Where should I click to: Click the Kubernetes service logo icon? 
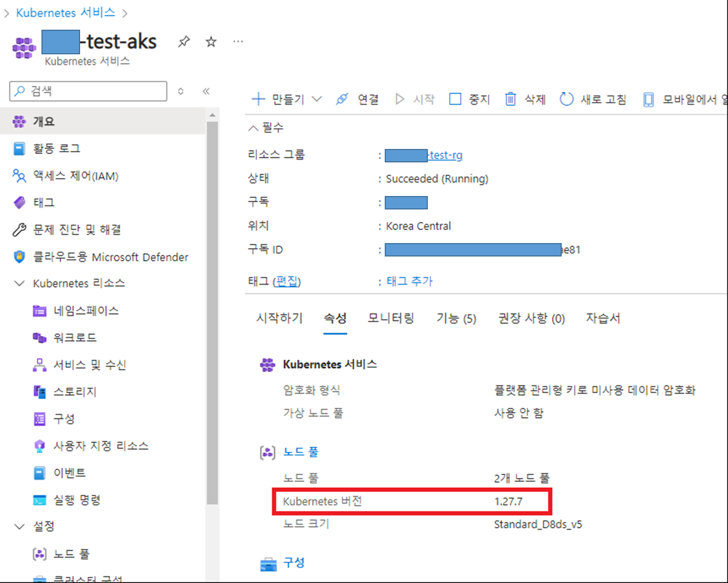click(x=24, y=48)
